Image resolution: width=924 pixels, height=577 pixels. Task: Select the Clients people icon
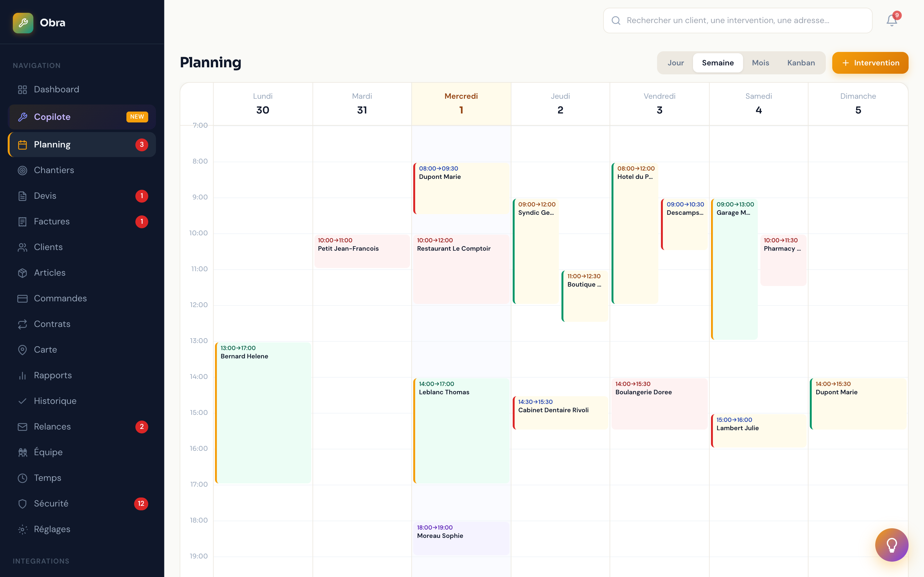click(22, 247)
